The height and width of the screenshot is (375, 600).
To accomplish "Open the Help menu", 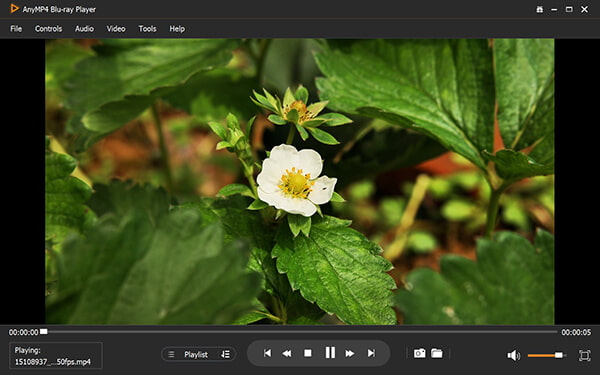I will click(x=177, y=29).
